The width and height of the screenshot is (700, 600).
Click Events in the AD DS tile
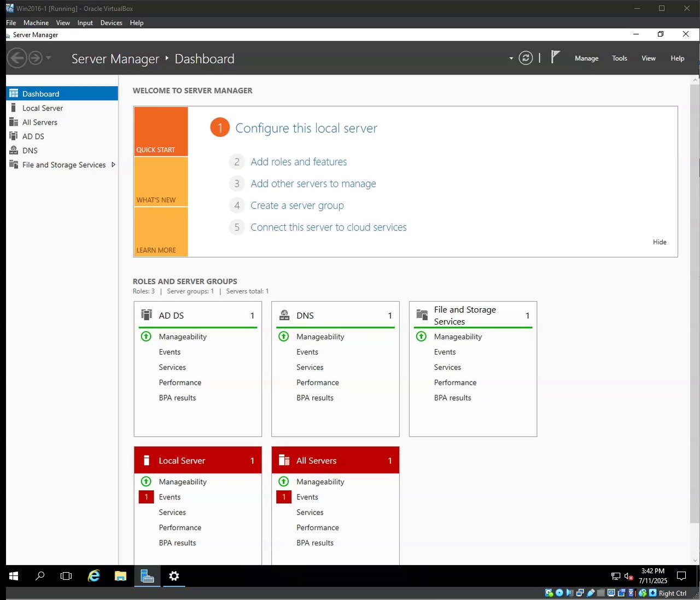click(x=170, y=352)
